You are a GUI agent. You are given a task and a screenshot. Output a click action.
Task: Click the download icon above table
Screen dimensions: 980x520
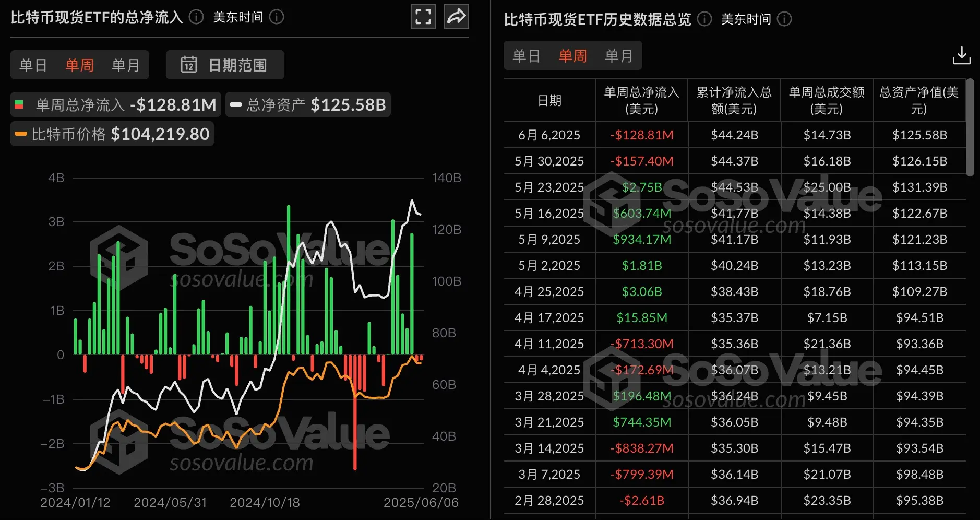tap(961, 55)
